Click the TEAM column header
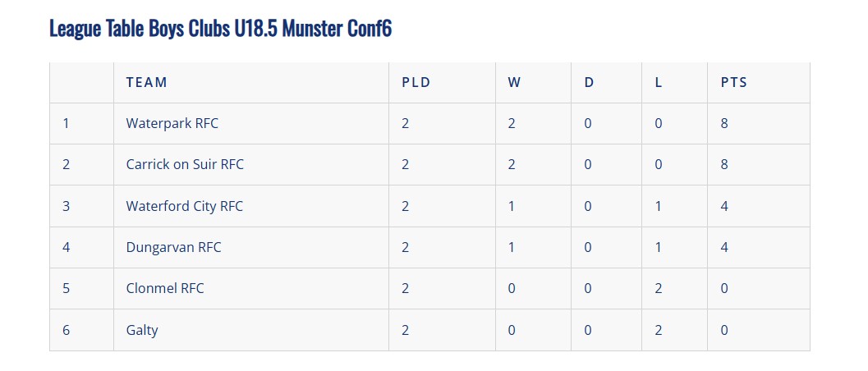This screenshot has height=371, width=868. coord(147,82)
